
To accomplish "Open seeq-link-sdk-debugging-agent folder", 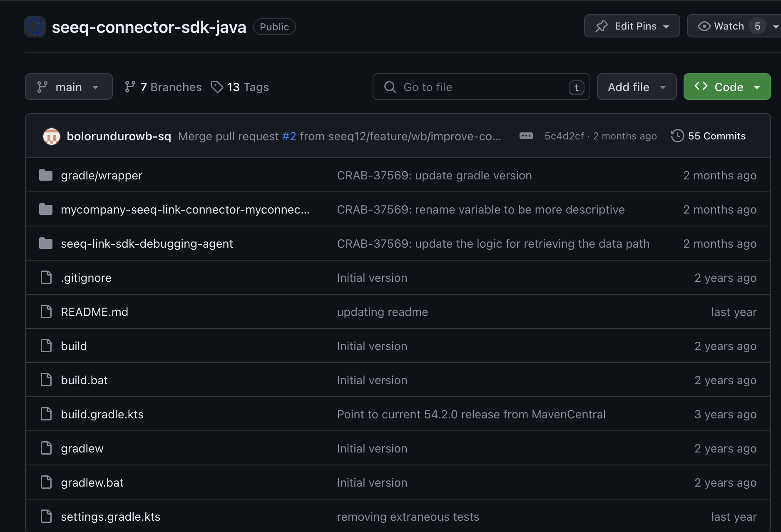I will [147, 244].
